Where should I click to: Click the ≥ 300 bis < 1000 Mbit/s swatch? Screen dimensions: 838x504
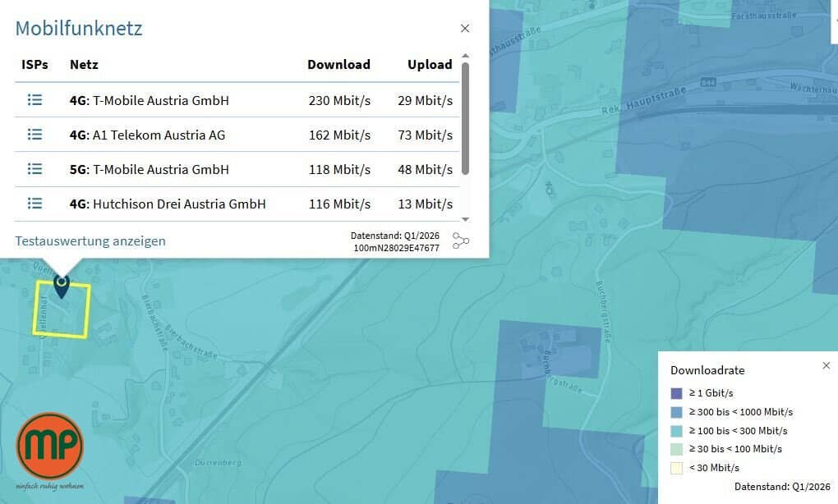pos(677,412)
